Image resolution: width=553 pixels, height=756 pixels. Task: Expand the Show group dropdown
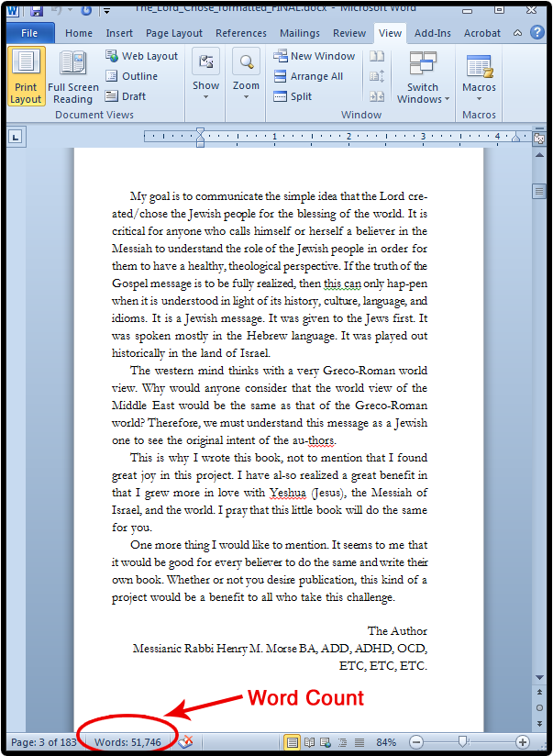pyautogui.click(x=205, y=74)
